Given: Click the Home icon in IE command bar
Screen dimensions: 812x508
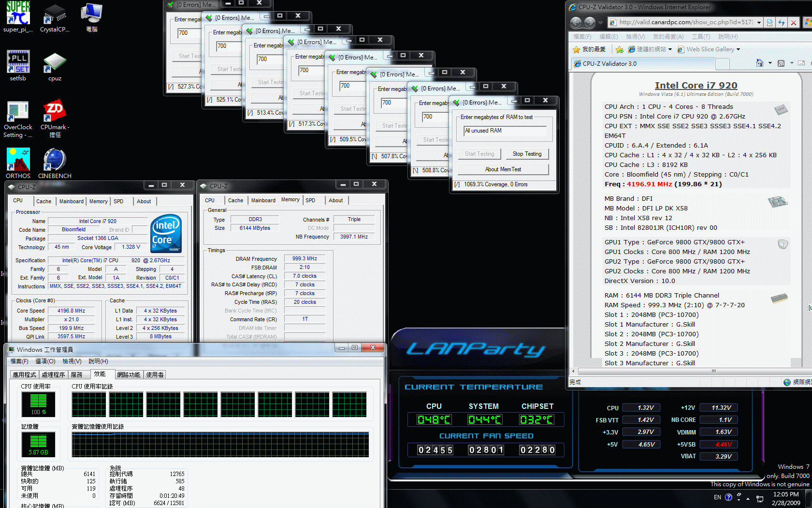Looking at the screenshot, I should [x=759, y=63].
